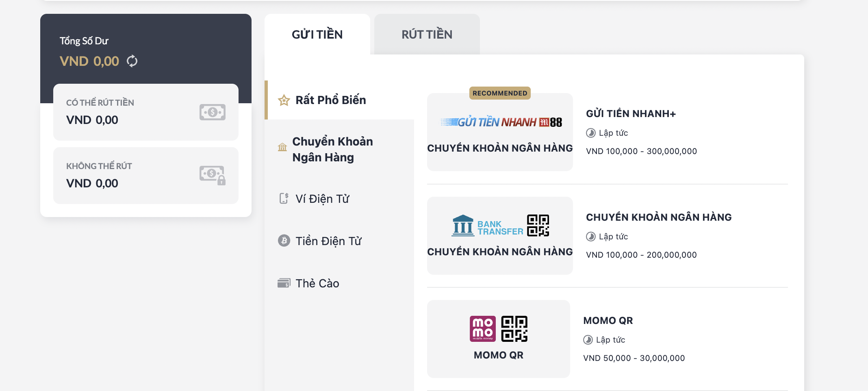Refresh the total balance amount
Screen dimensions: 868x391
pos(131,61)
